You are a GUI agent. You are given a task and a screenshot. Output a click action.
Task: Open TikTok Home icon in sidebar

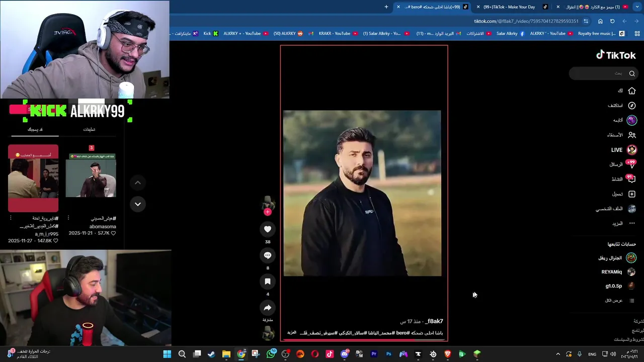point(632,91)
